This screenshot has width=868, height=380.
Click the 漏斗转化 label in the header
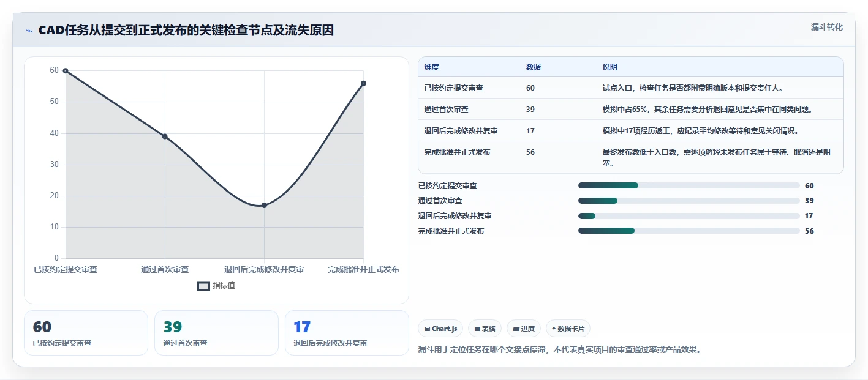[x=826, y=27]
